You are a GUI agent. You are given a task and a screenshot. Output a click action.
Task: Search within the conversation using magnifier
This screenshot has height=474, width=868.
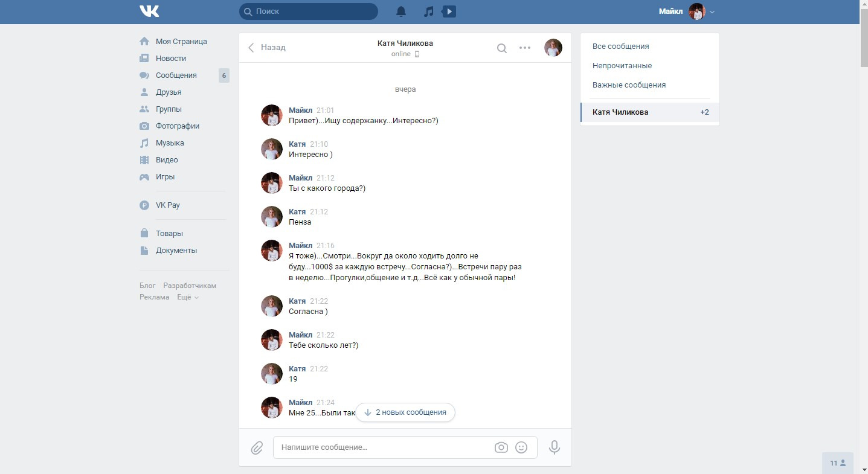pyautogui.click(x=502, y=48)
